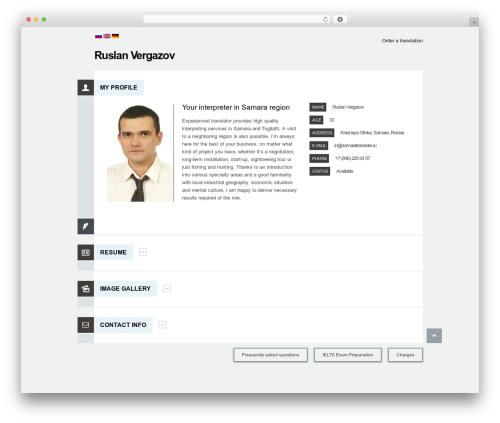Click the phone number value
The width and height of the screenshot is (500, 423).
(353, 158)
